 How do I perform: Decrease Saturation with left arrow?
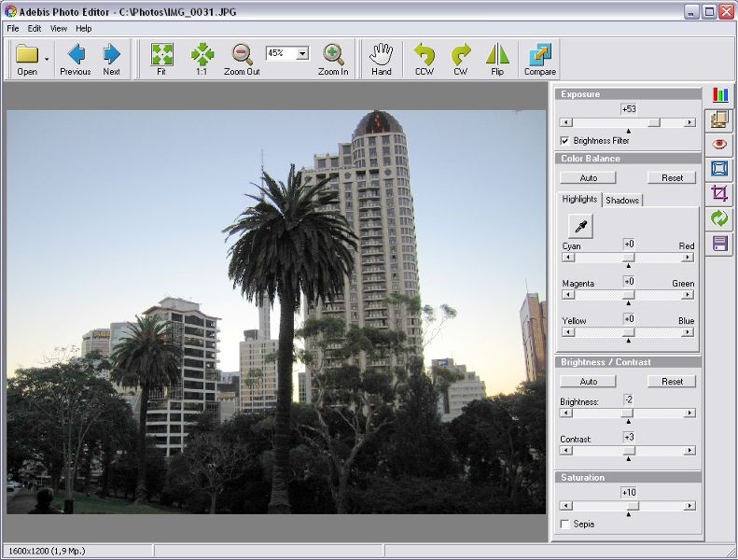pyautogui.click(x=566, y=506)
